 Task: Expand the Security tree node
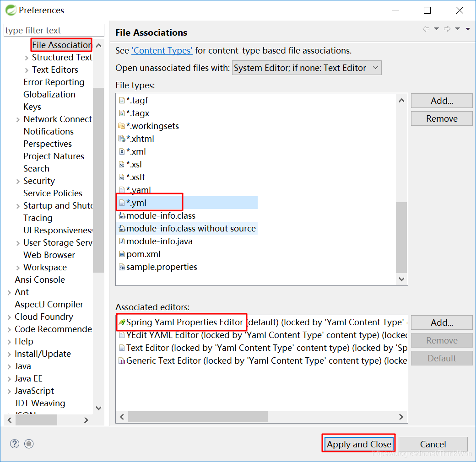tap(18, 182)
